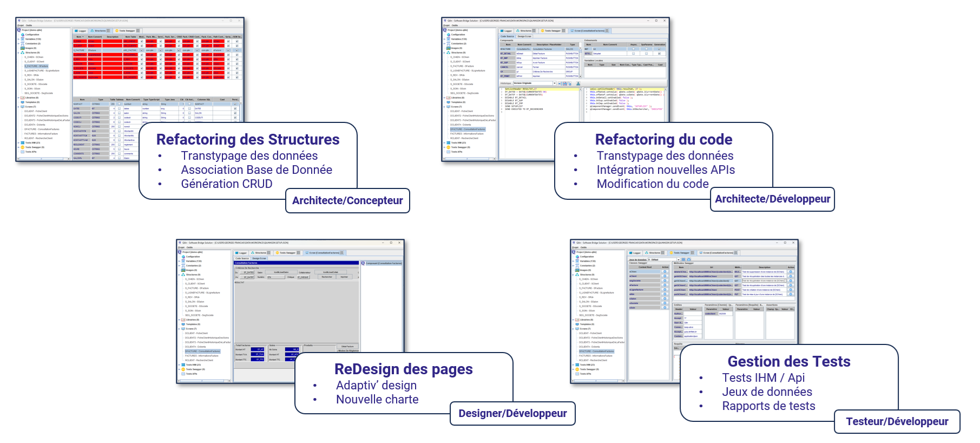Click the Nom column header in the red structures table

79,37
